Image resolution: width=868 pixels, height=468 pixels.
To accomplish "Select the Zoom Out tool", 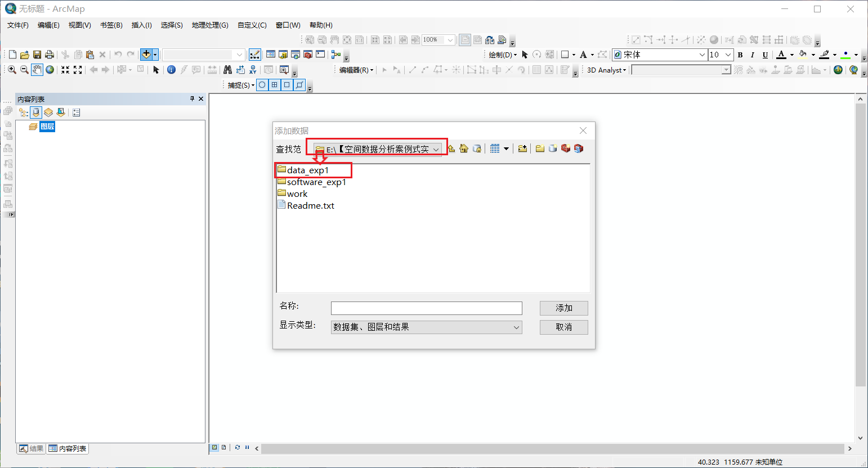I will click(24, 70).
